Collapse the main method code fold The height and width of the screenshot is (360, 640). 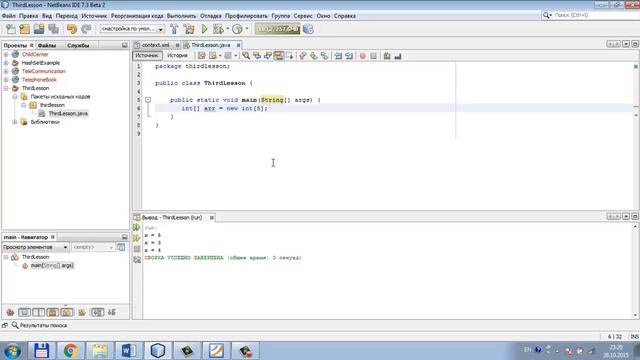click(148, 100)
